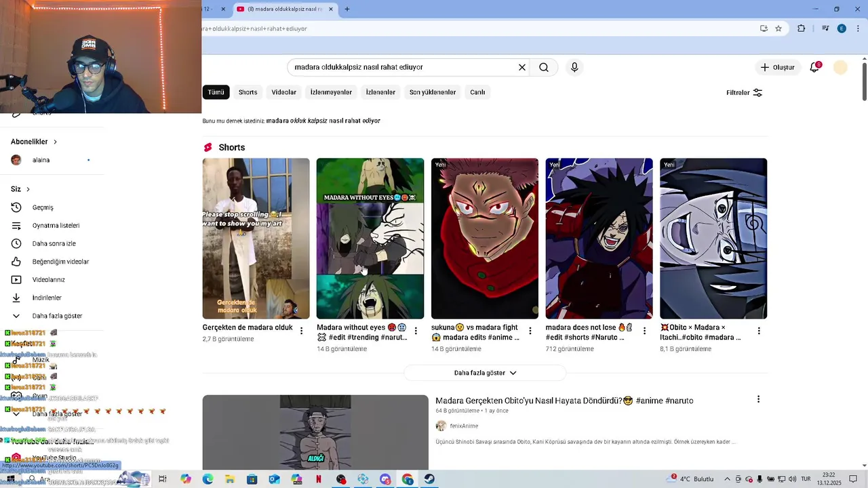Open options for Madara without eyes short
868x488 pixels.
point(416,331)
